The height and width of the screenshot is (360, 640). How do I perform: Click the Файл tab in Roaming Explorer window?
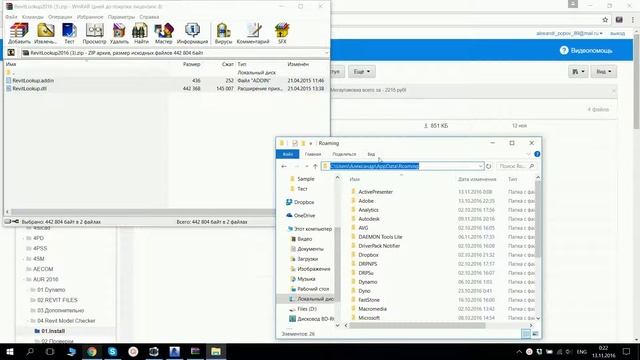(x=288, y=154)
